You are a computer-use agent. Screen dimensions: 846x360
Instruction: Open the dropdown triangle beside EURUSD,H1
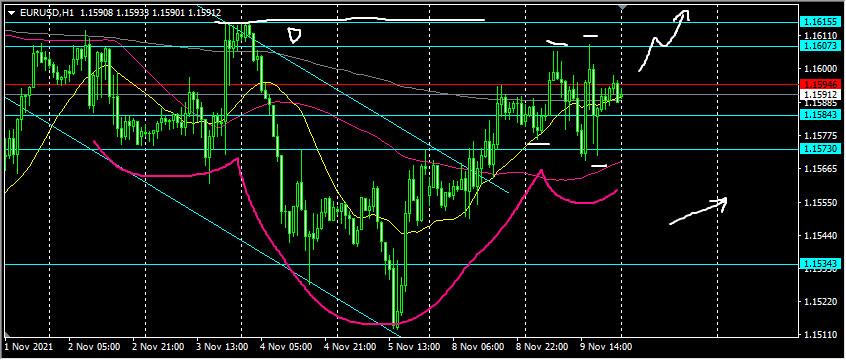coord(12,12)
